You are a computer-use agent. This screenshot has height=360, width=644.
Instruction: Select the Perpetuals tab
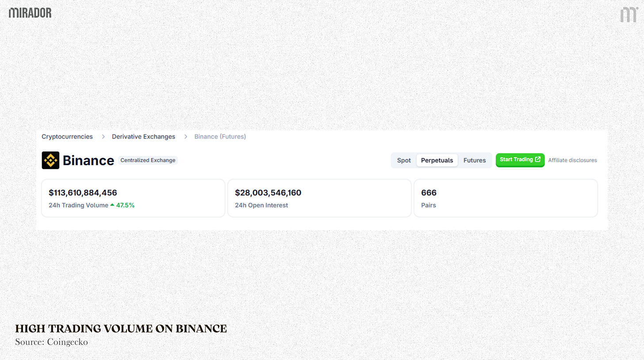pos(437,160)
